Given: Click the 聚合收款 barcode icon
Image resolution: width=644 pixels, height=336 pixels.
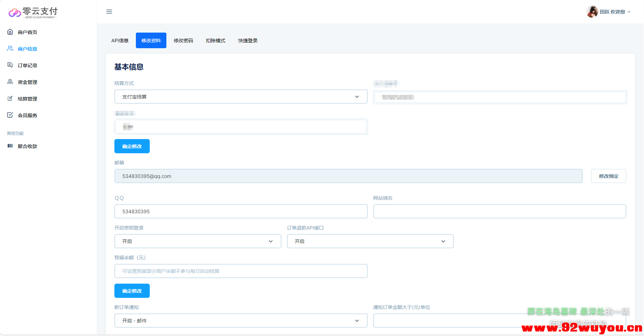Looking at the screenshot, I should (10, 146).
